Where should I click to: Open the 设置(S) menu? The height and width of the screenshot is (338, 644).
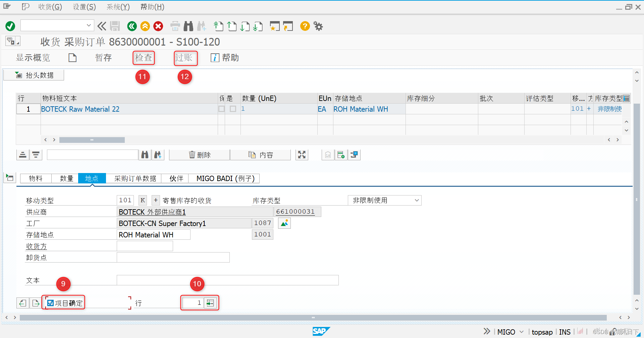pos(85,7)
